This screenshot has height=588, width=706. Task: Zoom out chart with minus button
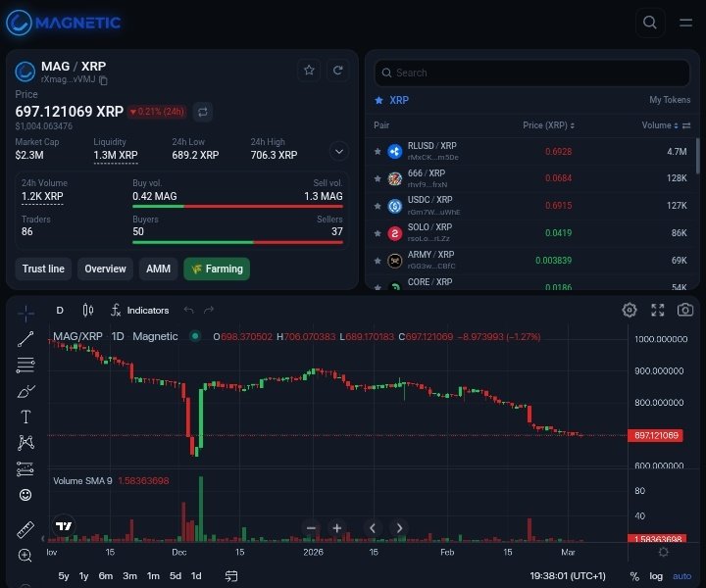(x=311, y=528)
